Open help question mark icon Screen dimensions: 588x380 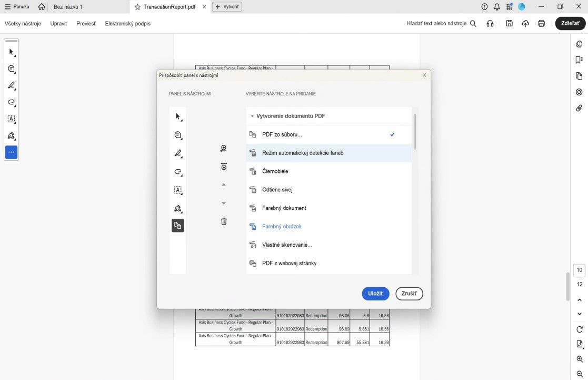point(484,7)
